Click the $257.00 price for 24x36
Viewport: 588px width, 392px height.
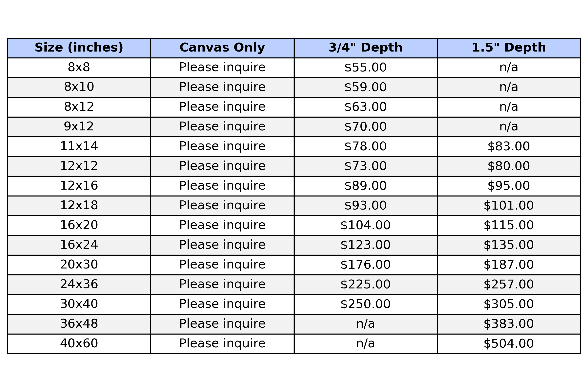coord(509,285)
